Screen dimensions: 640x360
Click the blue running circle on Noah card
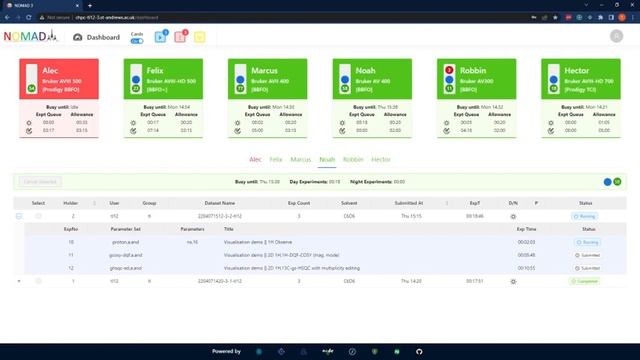pyautogui.click(x=345, y=80)
